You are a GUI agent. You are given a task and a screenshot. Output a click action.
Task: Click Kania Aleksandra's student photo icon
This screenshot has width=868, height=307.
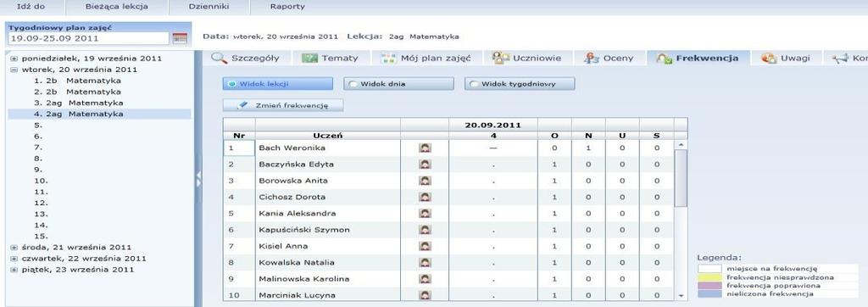[425, 214]
